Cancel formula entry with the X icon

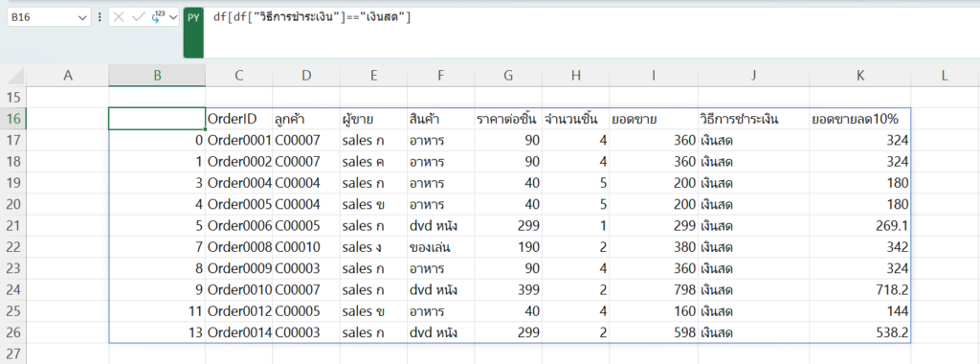click(x=119, y=17)
